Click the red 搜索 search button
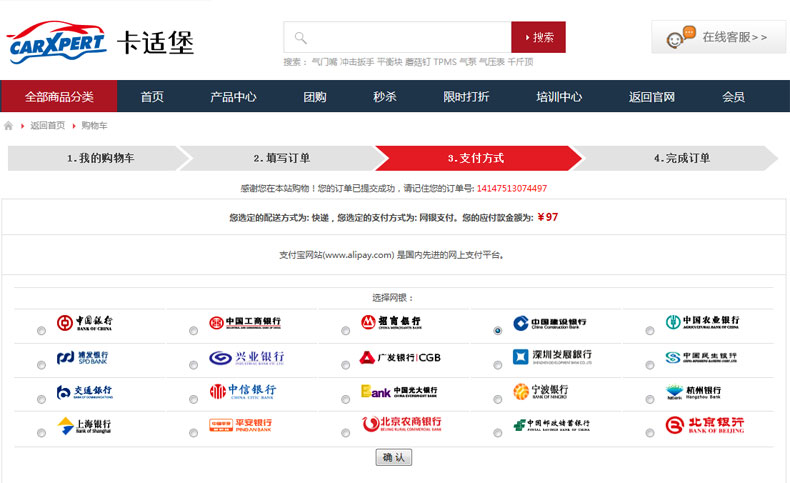 539,37
